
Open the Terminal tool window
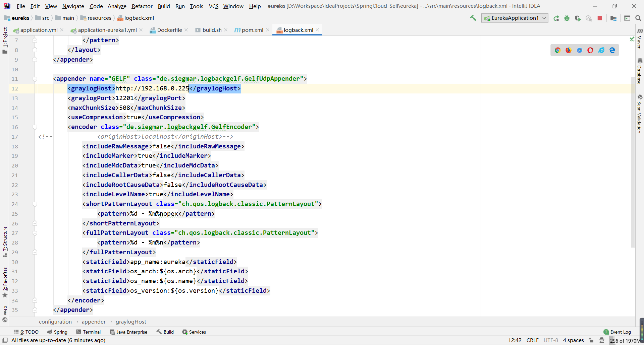88,332
